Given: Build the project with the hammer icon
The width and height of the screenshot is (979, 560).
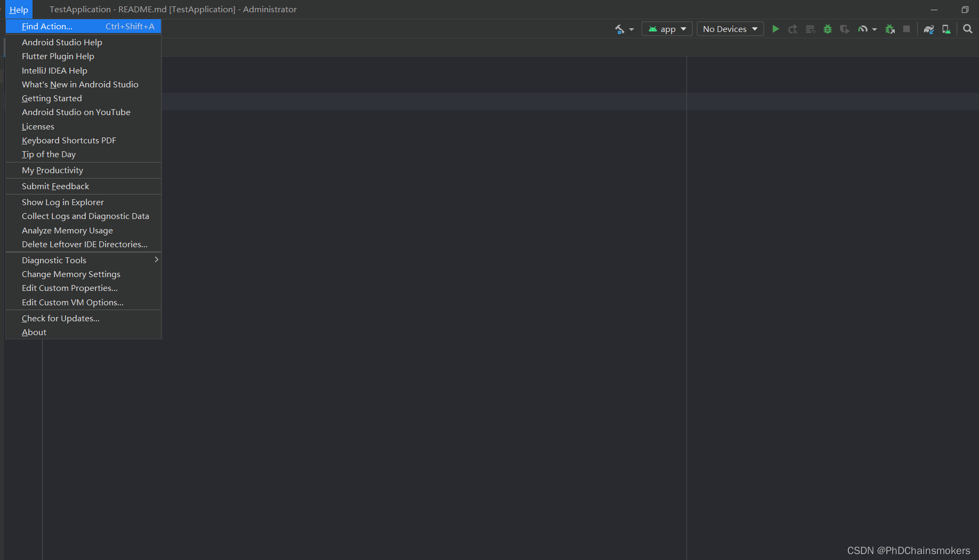Looking at the screenshot, I should pyautogui.click(x=620, y=29).
